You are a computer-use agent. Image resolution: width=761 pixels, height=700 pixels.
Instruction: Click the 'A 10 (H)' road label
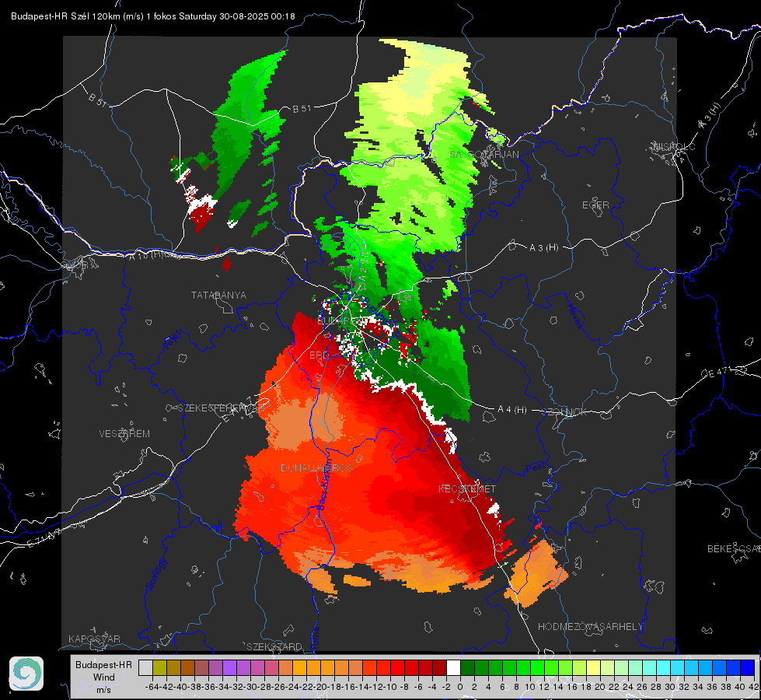(x=146, y=255)
